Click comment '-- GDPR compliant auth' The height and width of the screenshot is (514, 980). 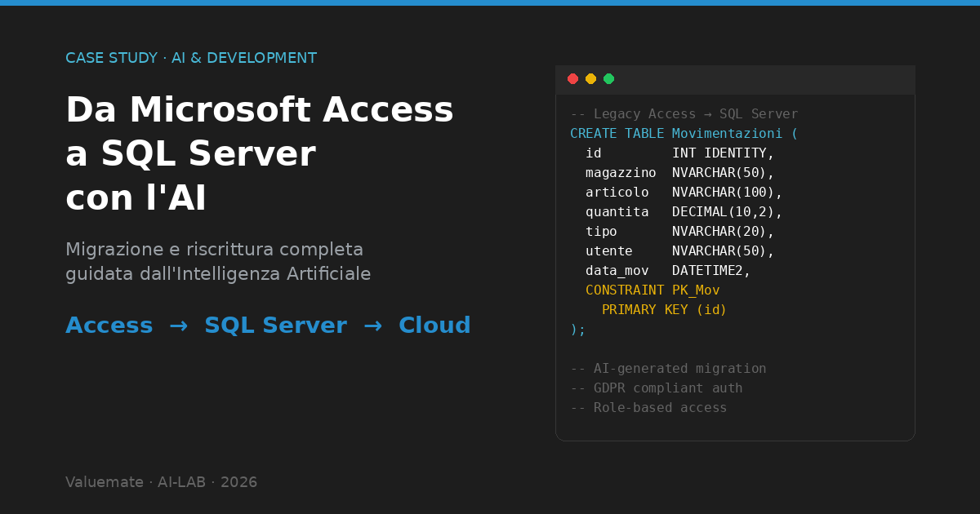click(x=656, y=388)
